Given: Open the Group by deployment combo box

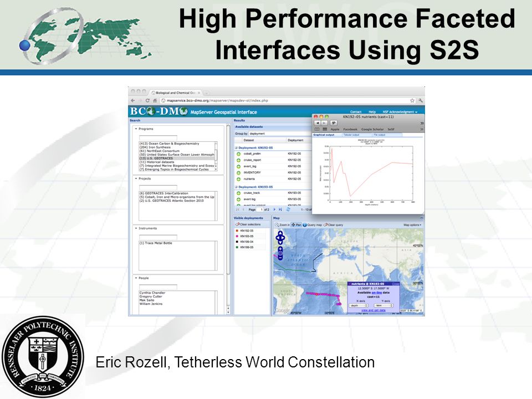Looking at the screenshot, I should tap(280, 134).
